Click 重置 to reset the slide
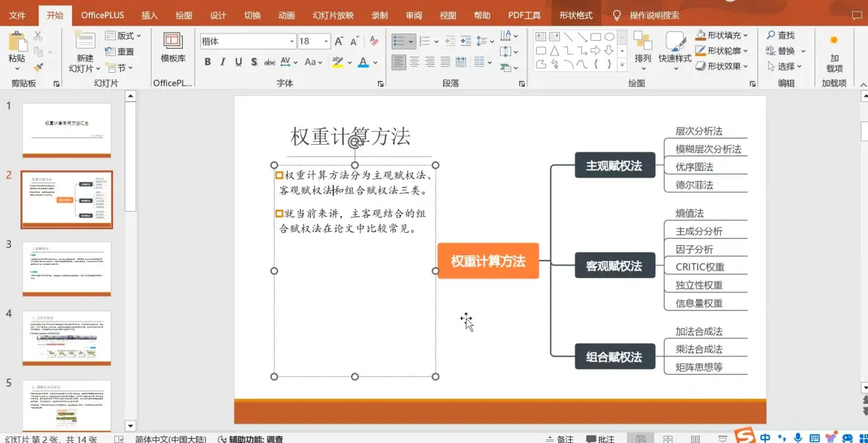868x443 pixels. tap(120, 51)
